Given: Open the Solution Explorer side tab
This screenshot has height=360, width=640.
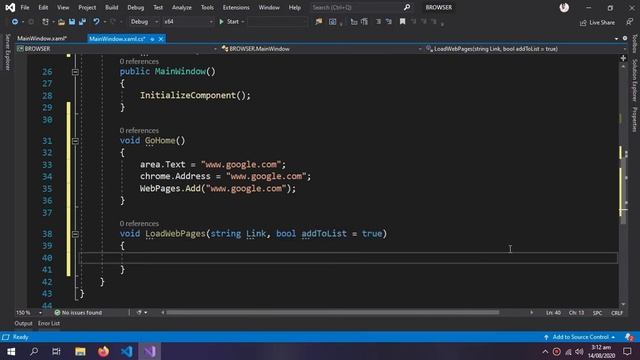Looking at the screenshot, I should 634,81.
